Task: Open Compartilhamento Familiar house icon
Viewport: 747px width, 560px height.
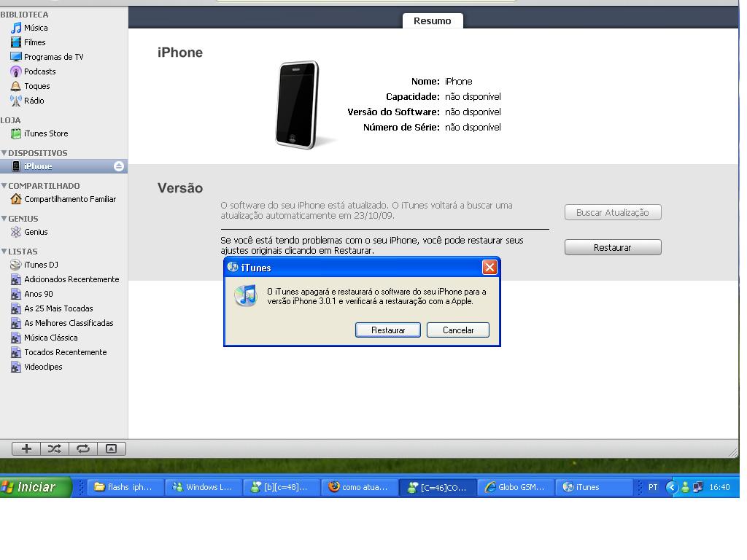Action: [x=16, y=199]
